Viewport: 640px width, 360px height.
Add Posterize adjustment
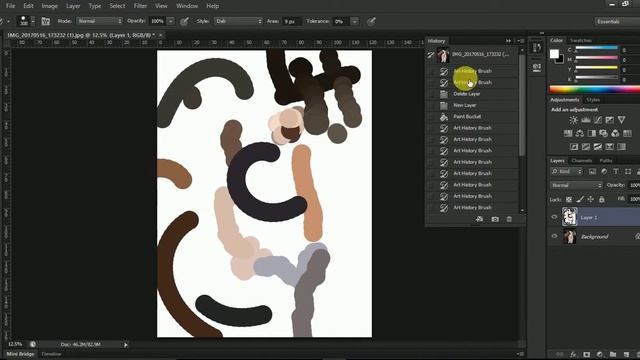point(586,147)
